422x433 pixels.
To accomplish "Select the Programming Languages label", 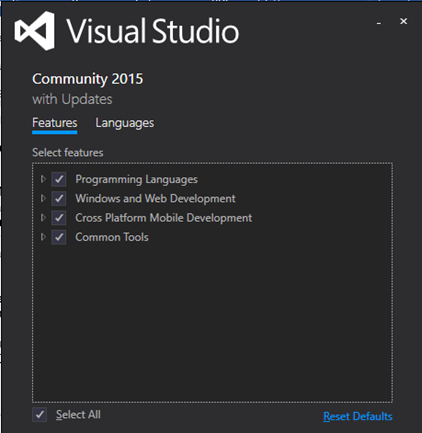I will (x=136, y=179).
